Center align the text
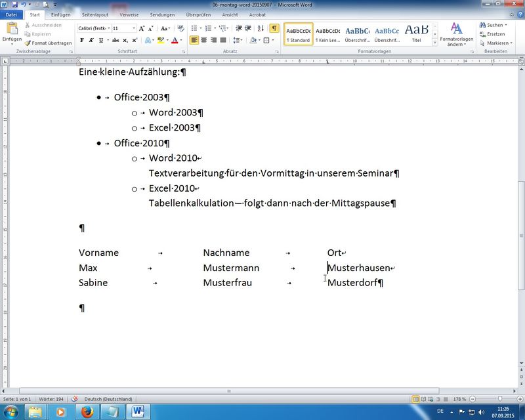Viewport: 525px width, 420px height. [x=203, y=40]
